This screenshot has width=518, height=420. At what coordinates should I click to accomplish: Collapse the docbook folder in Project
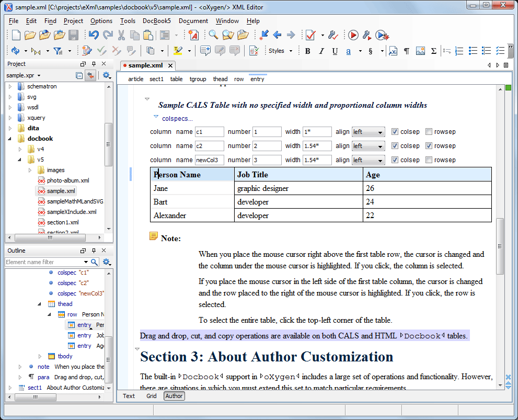[x=9, y=139]
